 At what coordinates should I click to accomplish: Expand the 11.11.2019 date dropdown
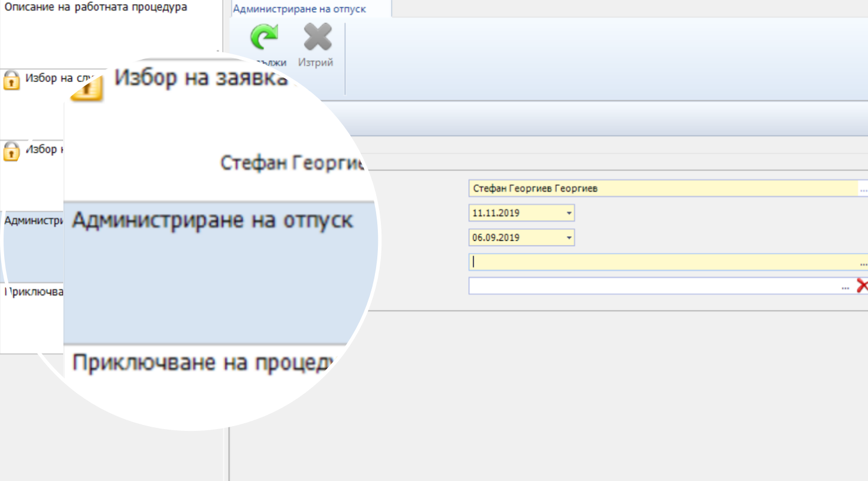point(569,213)
